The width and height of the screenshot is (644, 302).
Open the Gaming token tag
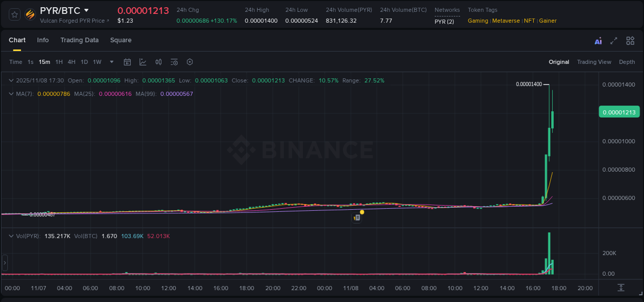pos(478,21)
